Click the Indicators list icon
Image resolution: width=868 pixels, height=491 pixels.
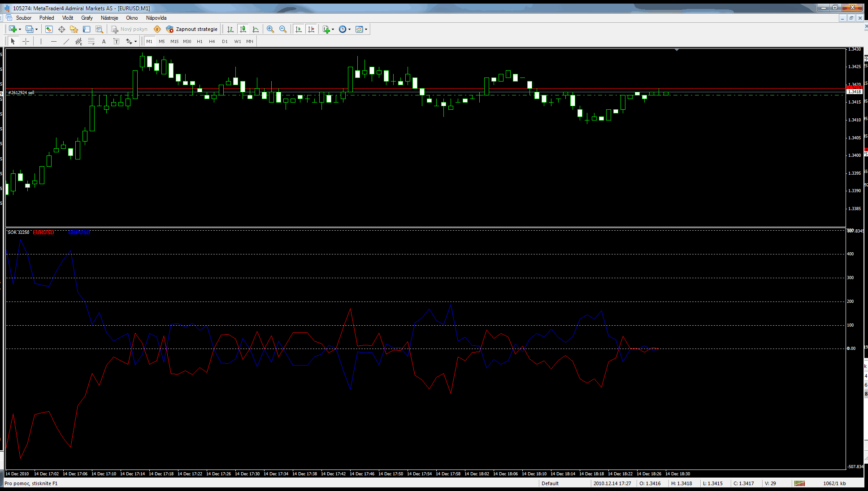(x=326, y=29)
